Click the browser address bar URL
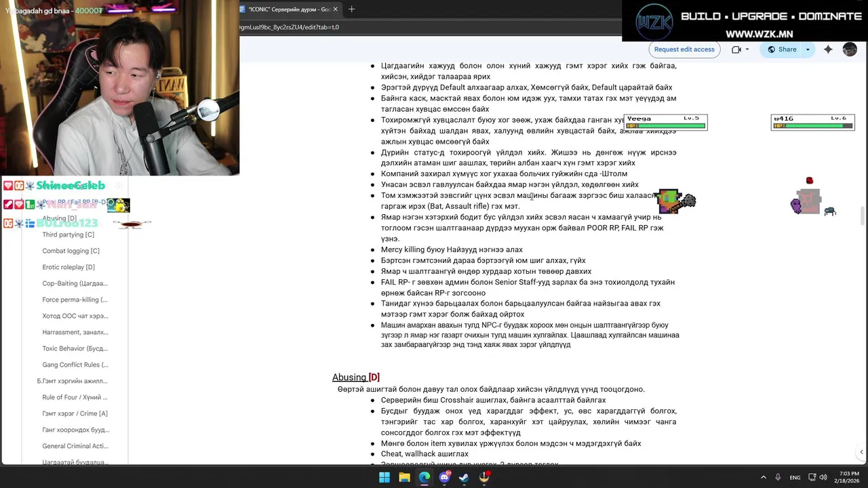Viewport: 868px width, 488px height. pyautogui.click(x=289, y=27)
